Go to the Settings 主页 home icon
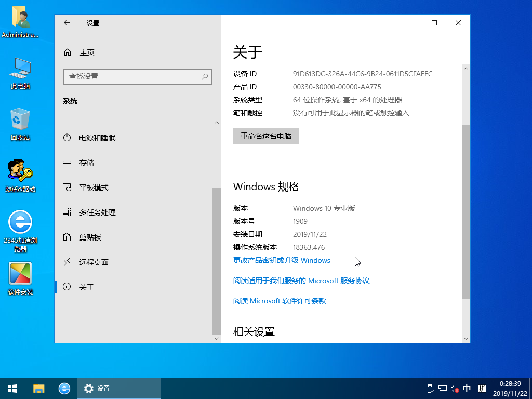Viewport: 532px width, 399px height. (x=79, y=52)
